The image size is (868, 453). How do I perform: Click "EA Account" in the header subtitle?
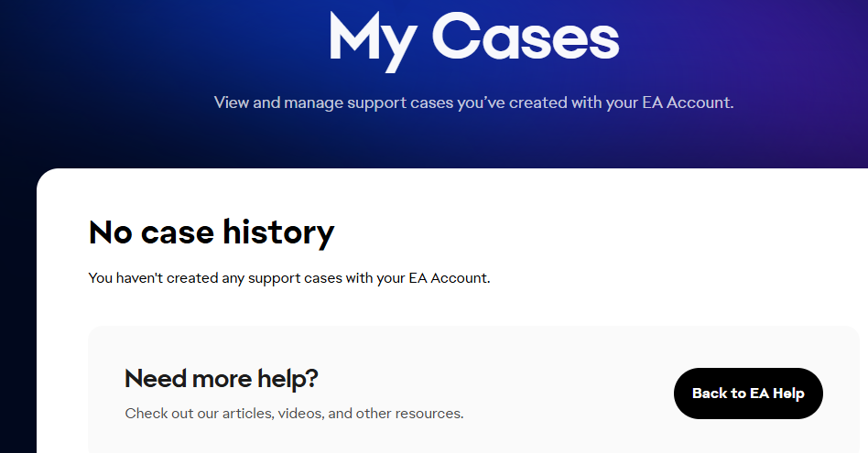point(690,102)
